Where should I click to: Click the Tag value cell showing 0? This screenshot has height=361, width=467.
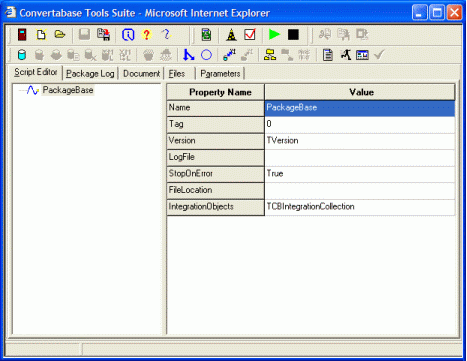[x=360, y=124]
